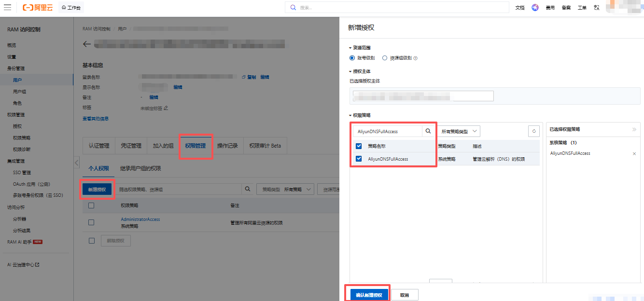Open the 工作台 workbench home button
Image resolution: width=644 pixels, height=301 pixels.
(x=71, y=7)
